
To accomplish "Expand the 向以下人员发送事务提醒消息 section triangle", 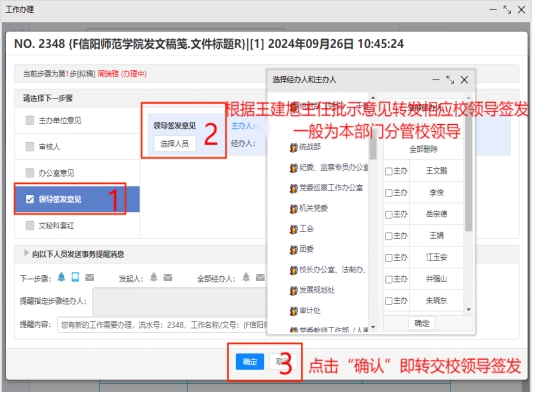I will point(26,253).
